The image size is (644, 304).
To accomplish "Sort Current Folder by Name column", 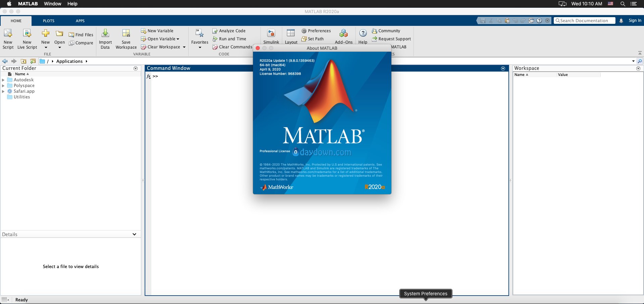I will (x=22, y=74).
